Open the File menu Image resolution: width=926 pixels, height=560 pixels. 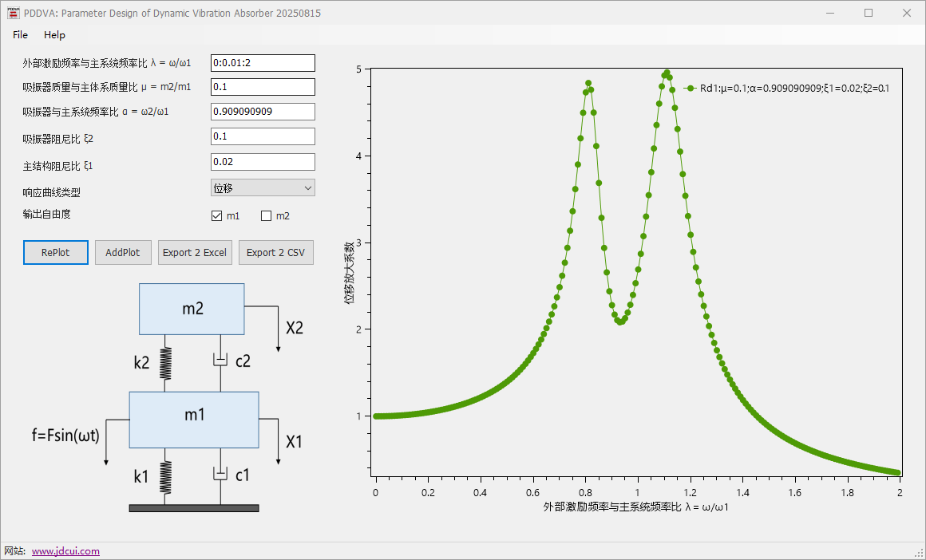[20, 35]
